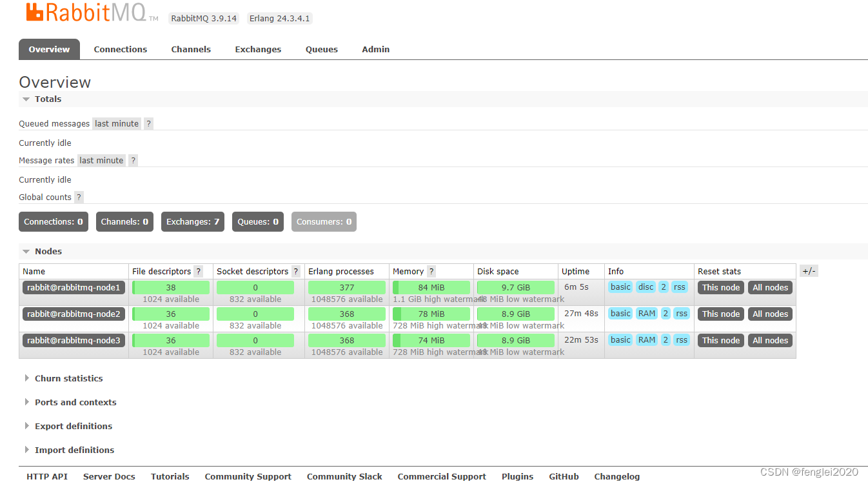
Task: Click node3 uptime value 22m 53s
Action: point(581,340)
